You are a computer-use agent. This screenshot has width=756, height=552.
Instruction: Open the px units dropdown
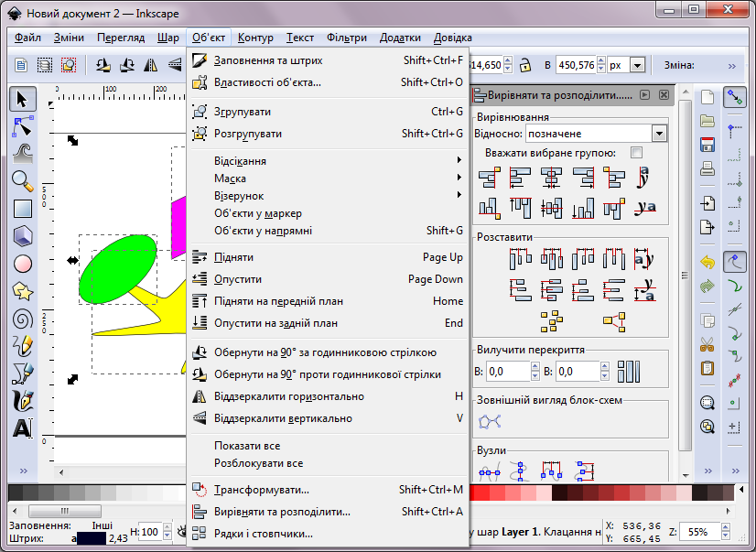pyautogui.click(x=637, y=66)
